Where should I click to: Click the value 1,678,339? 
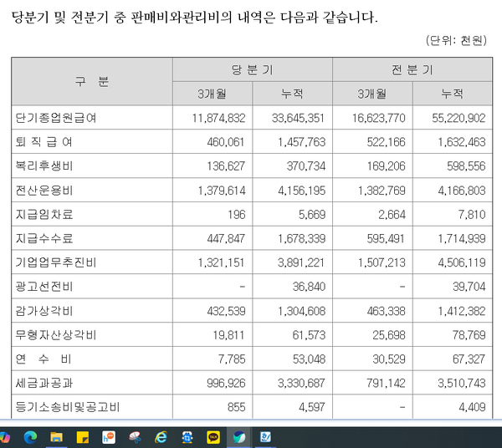tap(301, 239)
